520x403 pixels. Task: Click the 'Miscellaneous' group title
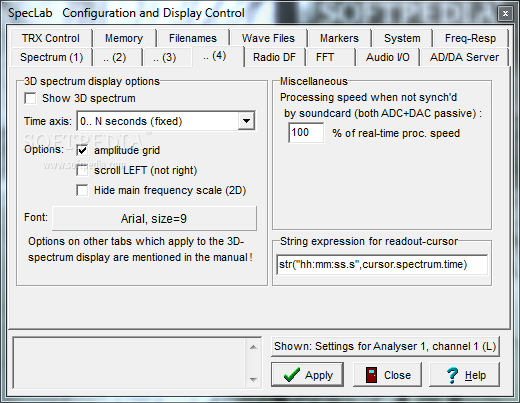[314, 81]
